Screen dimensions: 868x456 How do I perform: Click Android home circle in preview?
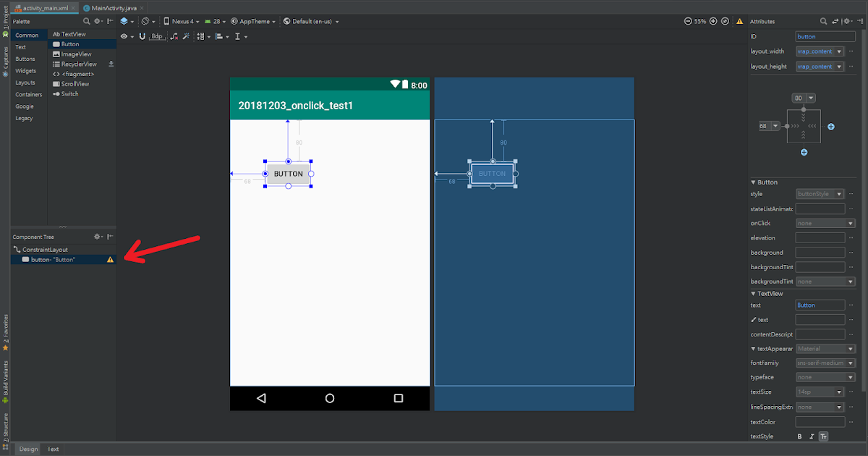tap(330, 398)
